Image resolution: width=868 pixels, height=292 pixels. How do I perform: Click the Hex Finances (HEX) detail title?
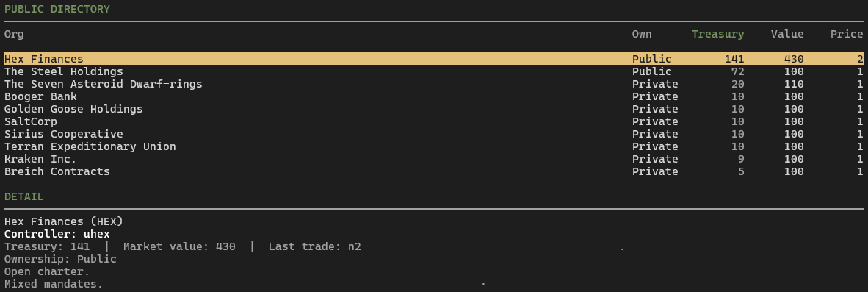tap(64, 221)
